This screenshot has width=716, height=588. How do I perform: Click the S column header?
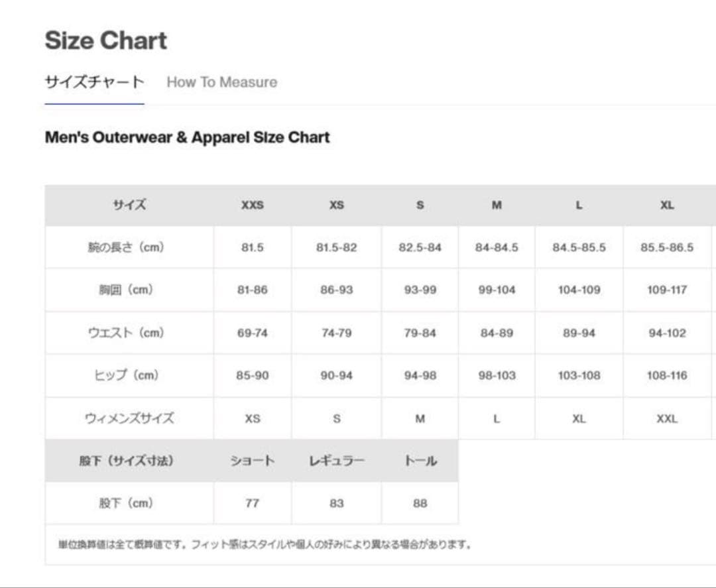click(x=420, y=206)
